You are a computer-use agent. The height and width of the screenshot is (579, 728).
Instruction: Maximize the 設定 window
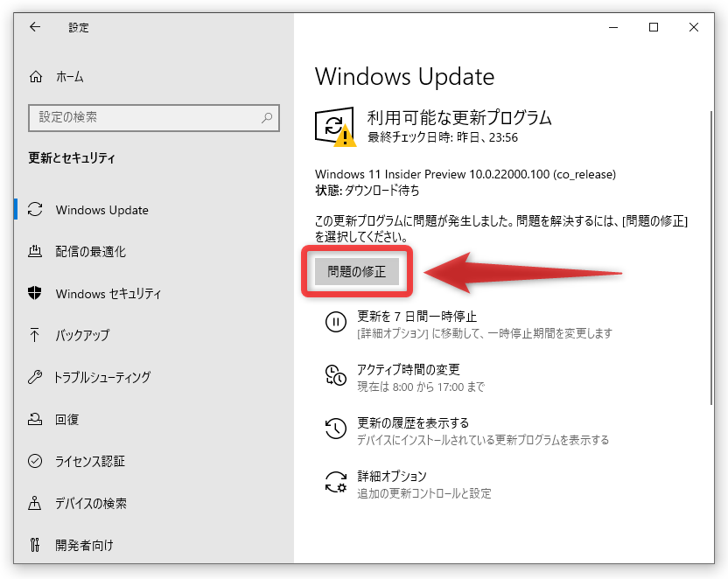(654, 27)
